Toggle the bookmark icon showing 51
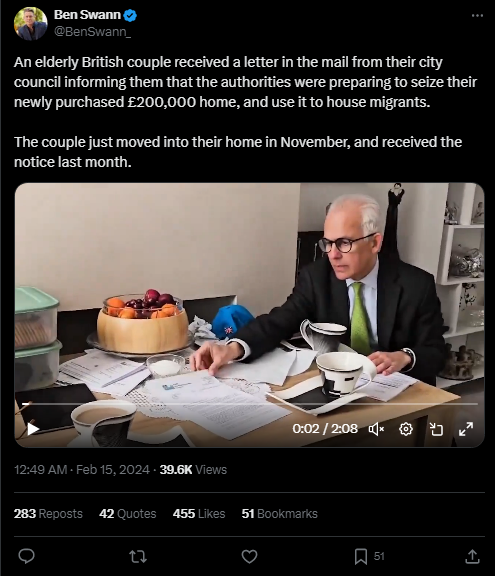Viewport: 495px width, 576px height. pos(361,557)
